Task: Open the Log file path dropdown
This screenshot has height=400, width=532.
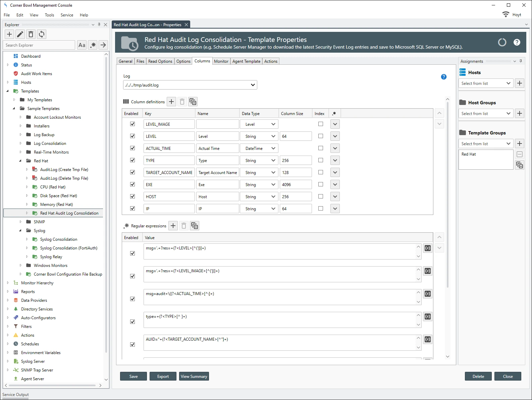Action: [x=253, y=85]
